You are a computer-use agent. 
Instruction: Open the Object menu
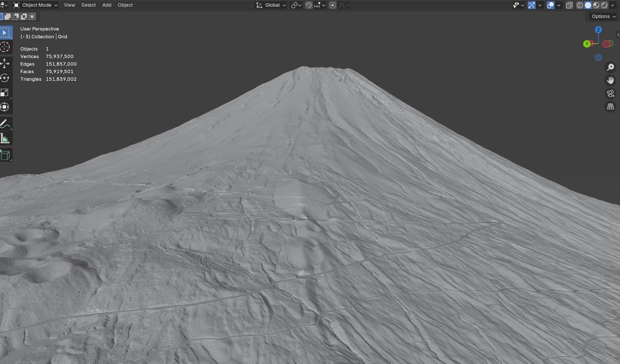tap(125, 5)
